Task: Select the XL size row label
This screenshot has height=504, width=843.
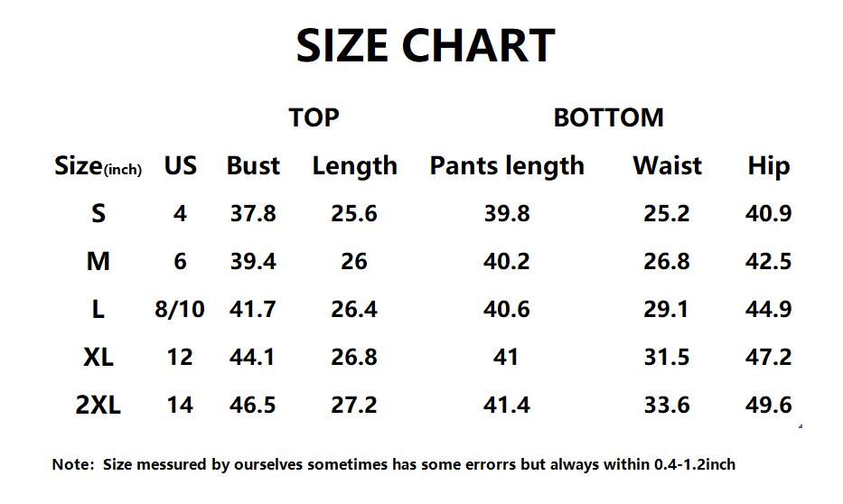Action: (98, 357)
